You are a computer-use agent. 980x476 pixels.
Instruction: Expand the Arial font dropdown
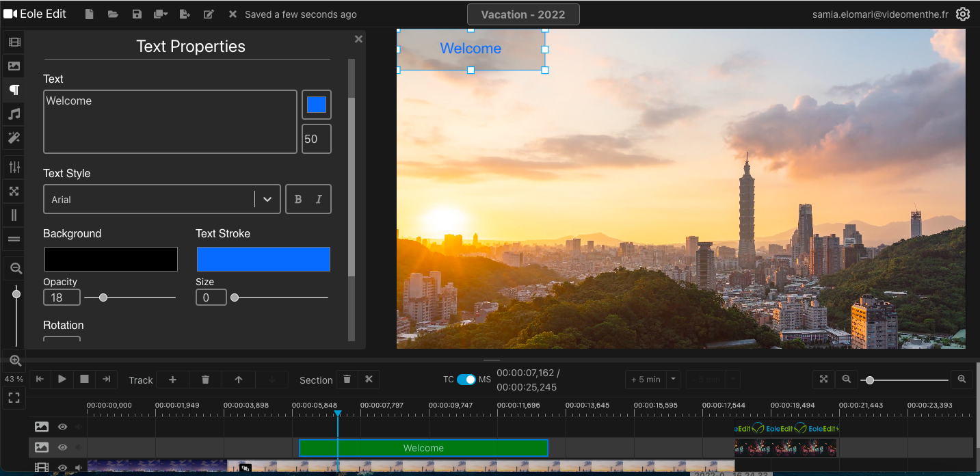tap(267, 200)
